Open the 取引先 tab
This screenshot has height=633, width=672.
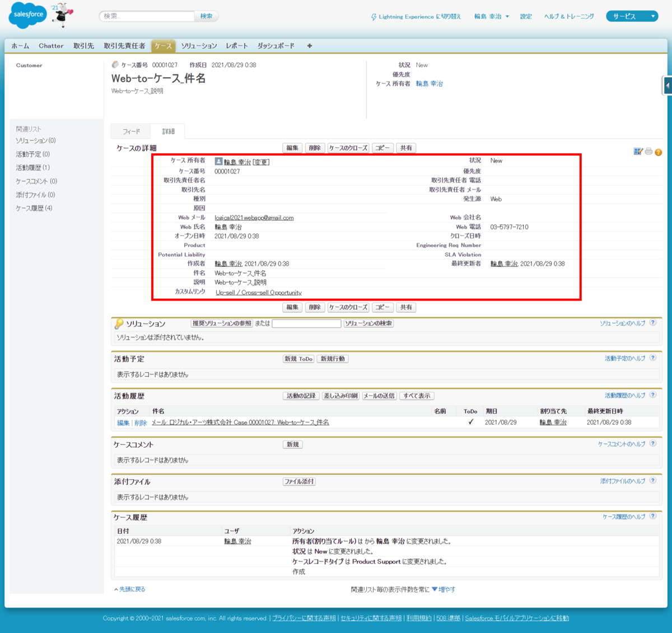[x=83, y=46]
